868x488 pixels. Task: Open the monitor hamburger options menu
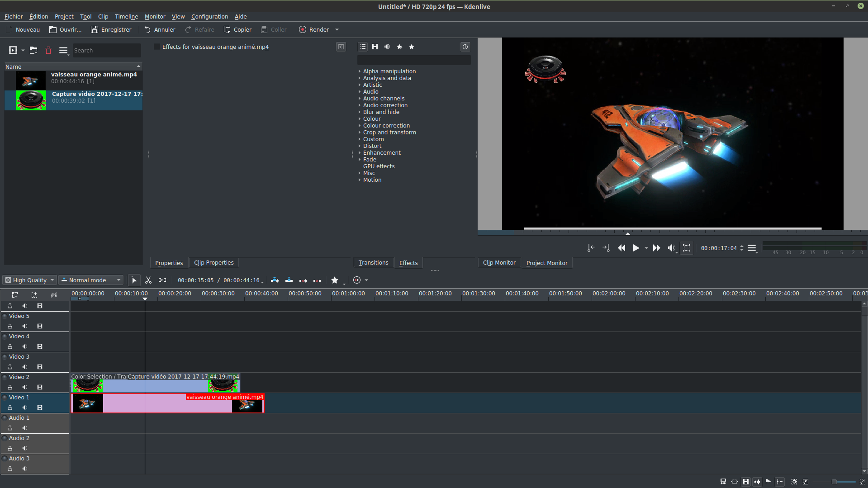[752, 248]
